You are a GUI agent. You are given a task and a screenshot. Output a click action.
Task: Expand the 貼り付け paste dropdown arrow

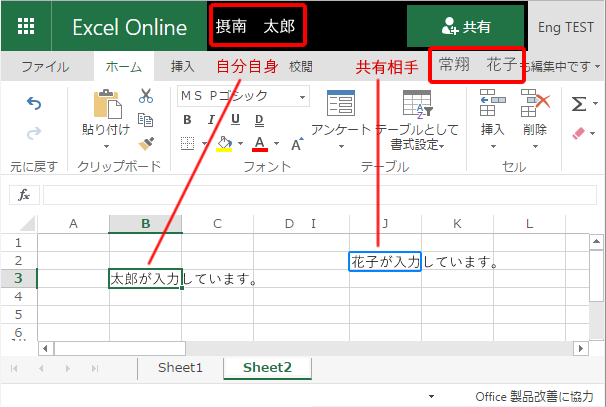click(106, 146)
